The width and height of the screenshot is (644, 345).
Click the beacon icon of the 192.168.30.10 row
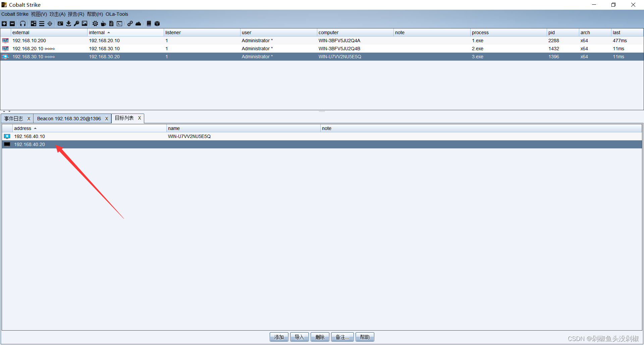[5, 57]
